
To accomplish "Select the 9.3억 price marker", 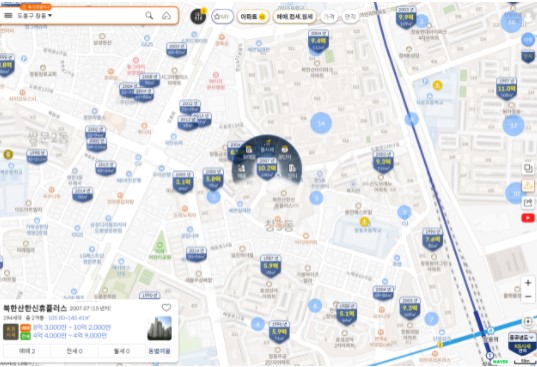I will point(410,308).
